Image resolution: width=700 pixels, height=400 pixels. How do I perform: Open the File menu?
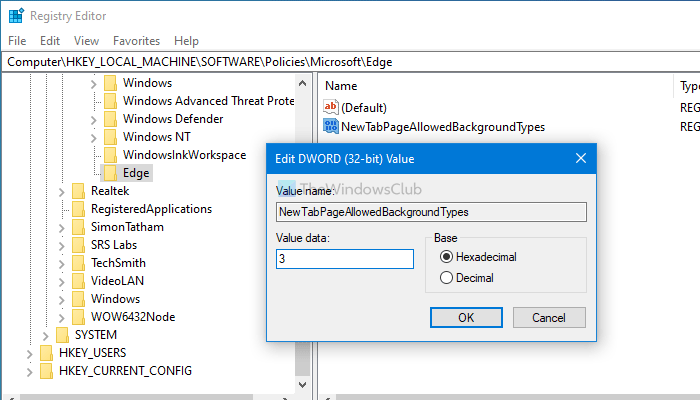tap(17, 41)
